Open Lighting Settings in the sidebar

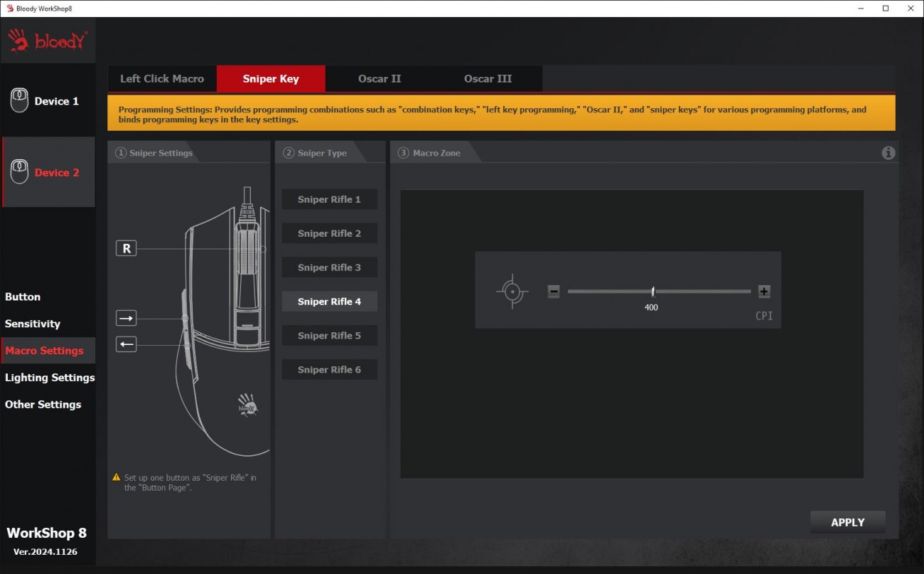click(50, 378)
